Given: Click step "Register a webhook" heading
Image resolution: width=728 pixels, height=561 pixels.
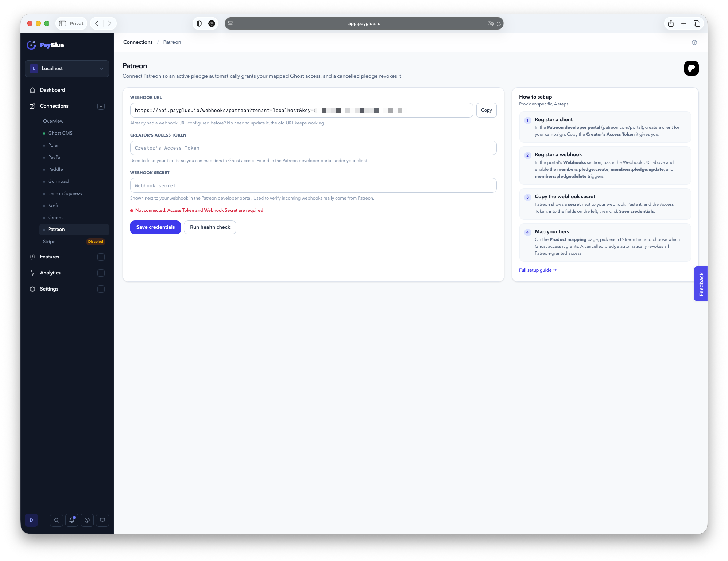Looking at the screenshot, I should point(558,155).
